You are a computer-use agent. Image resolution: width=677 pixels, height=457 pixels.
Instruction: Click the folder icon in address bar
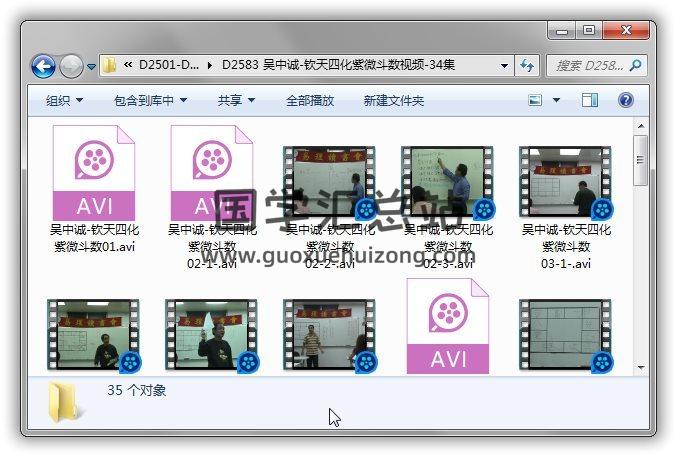110,66
